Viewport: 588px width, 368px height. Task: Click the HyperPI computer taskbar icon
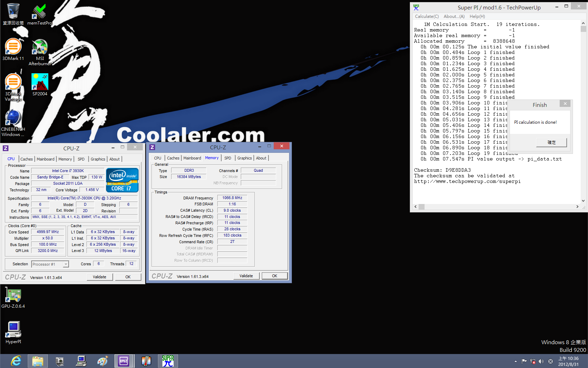(x=81, y=361)
